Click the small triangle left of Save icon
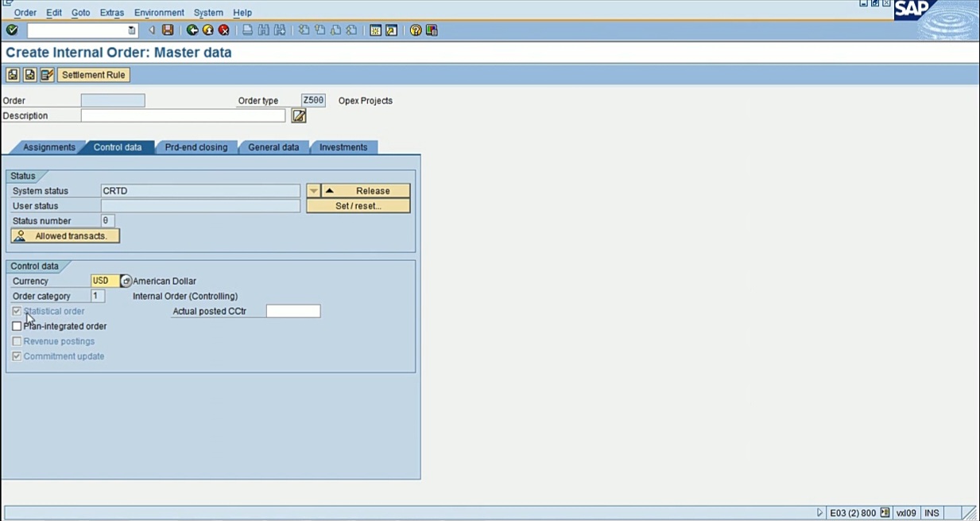Image resolution: width=980 pixels, height=521 pixels. tap(152, 30)
